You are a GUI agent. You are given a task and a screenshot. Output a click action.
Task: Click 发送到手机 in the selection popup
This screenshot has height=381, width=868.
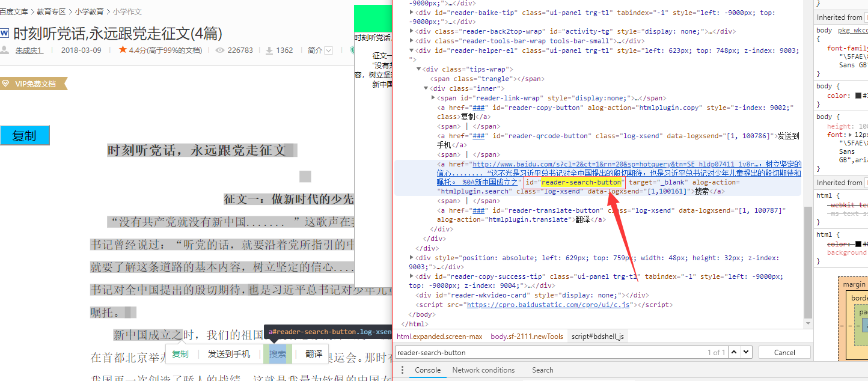click(229, 354)
